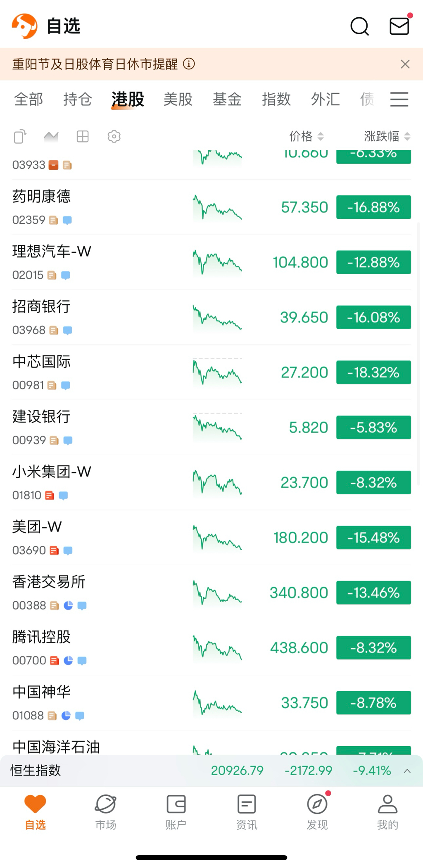423x868 pixels.
Task: Open the search magnifier icon
Action: click(x=359, y=26)
